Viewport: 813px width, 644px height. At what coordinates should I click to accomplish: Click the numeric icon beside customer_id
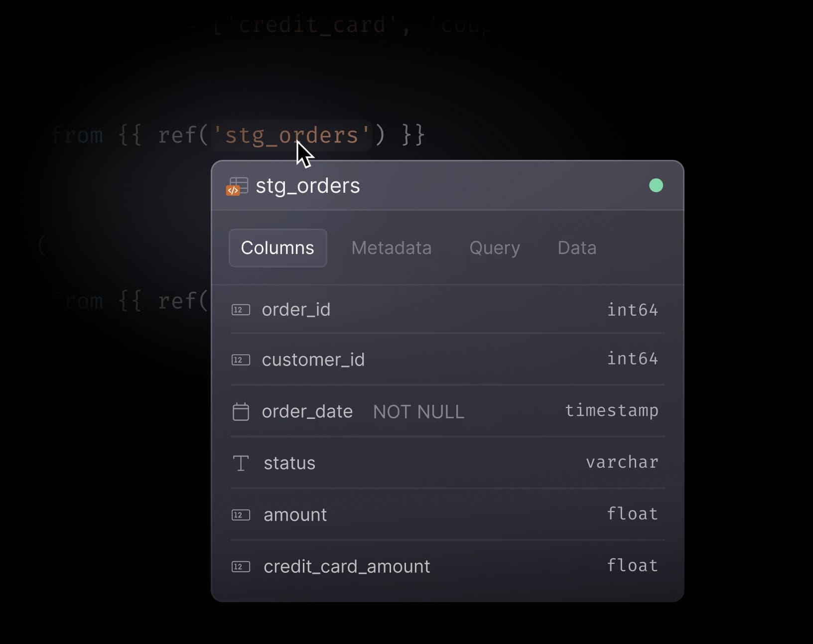click(x=241, y=360)
